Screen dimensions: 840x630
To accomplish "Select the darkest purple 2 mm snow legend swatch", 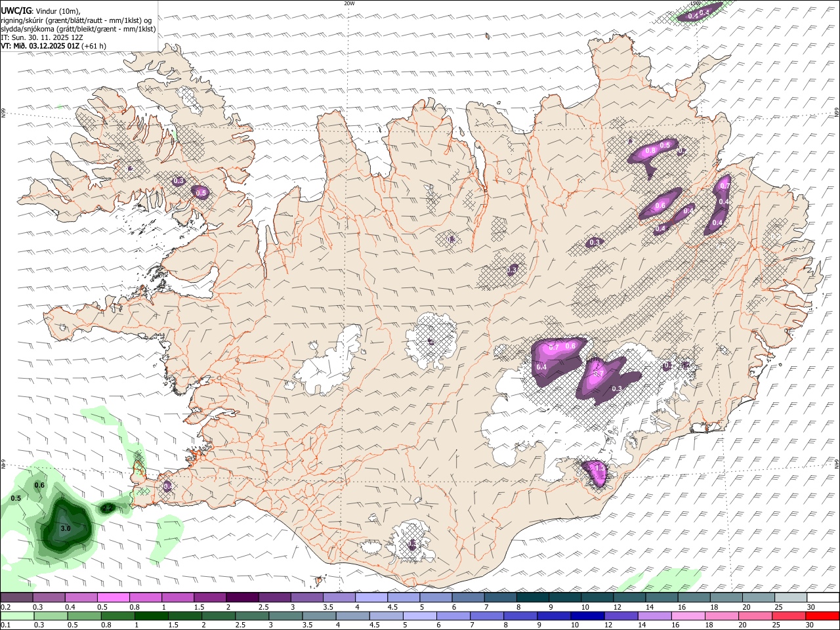I will coord(242,597).
